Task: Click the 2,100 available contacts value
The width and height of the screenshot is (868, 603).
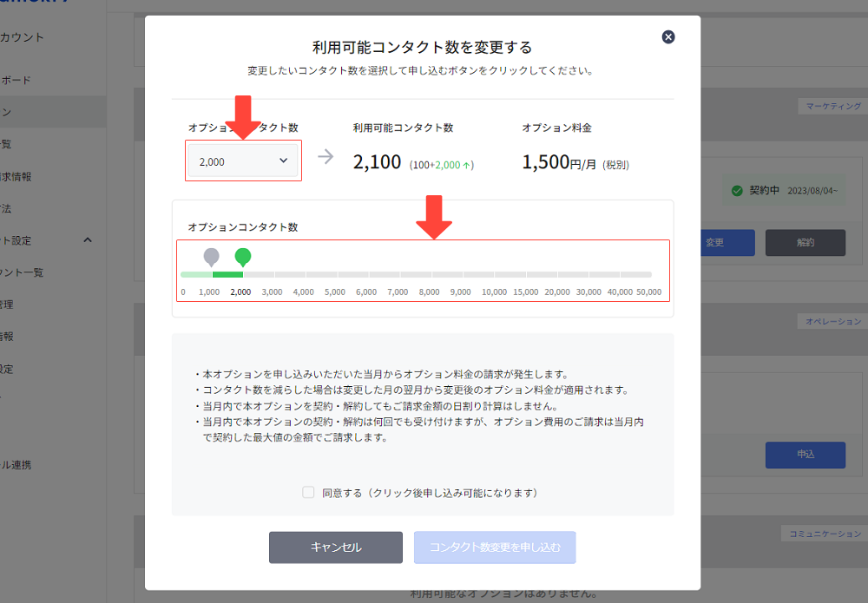Action: pyautogui.click(x=377, y=162)
